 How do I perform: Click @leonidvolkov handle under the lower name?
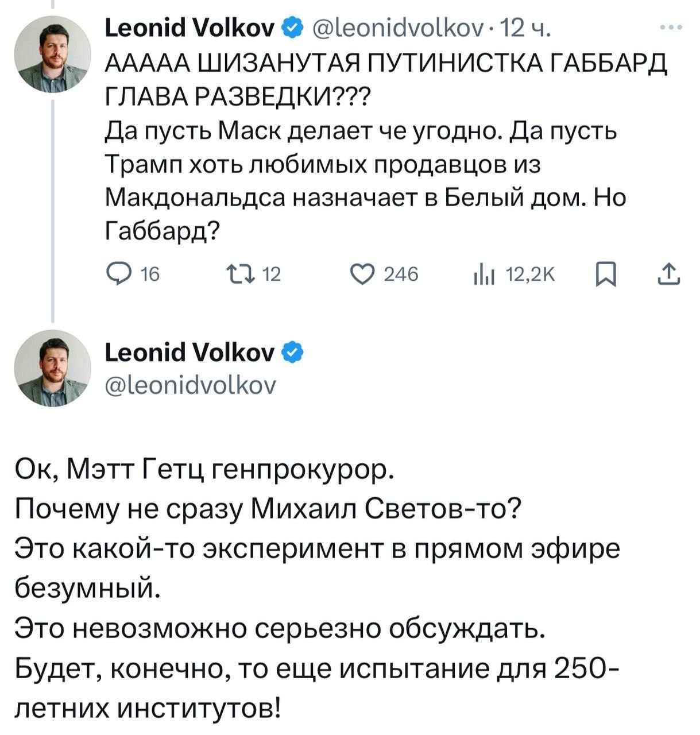click(190, 385)
